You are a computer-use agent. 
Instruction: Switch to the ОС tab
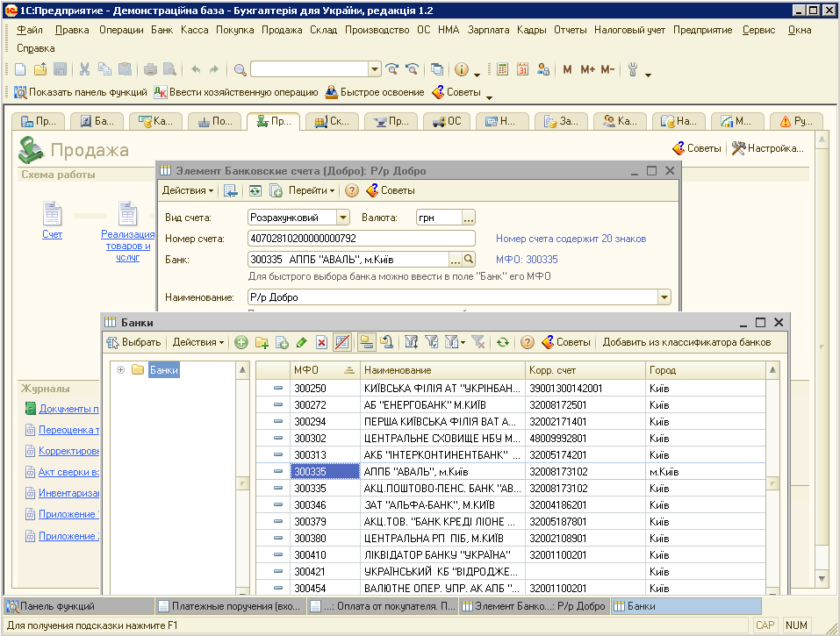pyautogui.click(x=446, y=122)
